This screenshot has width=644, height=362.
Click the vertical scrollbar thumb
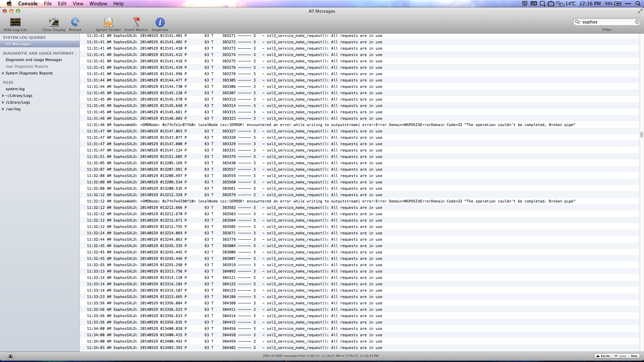pos(641,135)
